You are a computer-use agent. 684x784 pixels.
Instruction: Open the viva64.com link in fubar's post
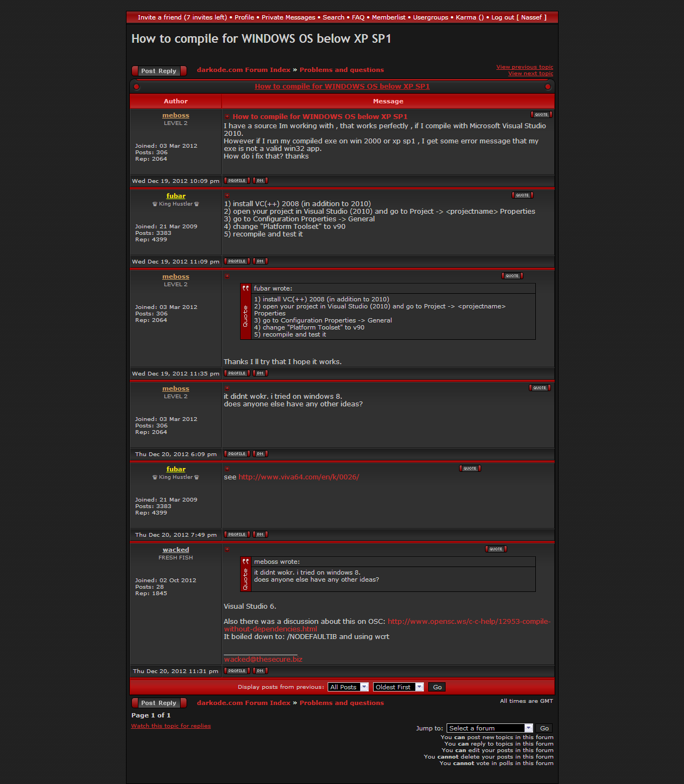click(x=298, y=477)
